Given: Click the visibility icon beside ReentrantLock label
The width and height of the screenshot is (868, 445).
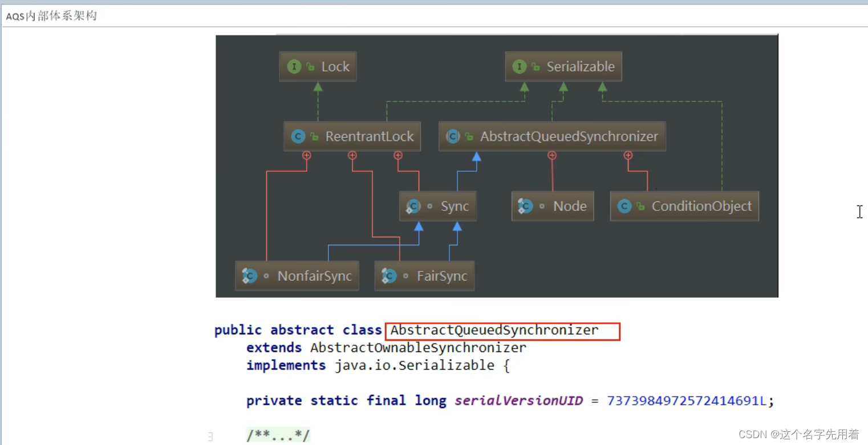Looking at the screenshot, I should [x=314, y=137].
